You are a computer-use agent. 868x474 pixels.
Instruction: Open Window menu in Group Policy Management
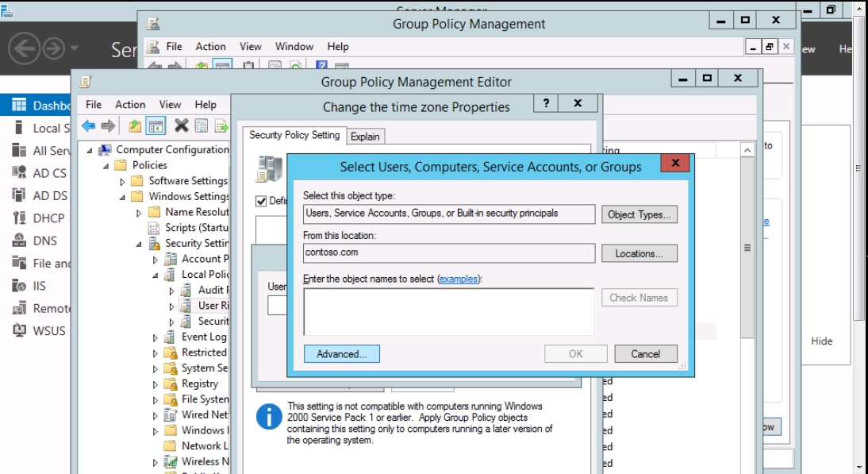(294, 47)
